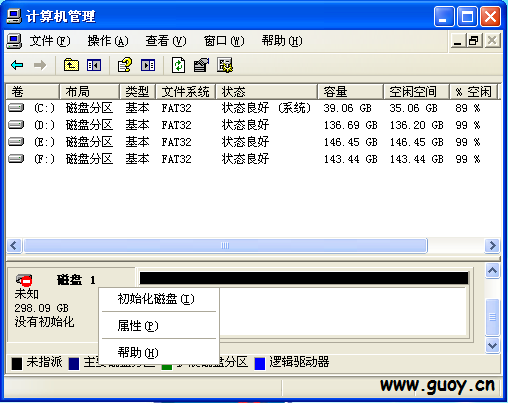The height and width of the screenshot is (403, 508).
Task: Click the Back arrow toolbar icon
Action: [x=17, y=65]
